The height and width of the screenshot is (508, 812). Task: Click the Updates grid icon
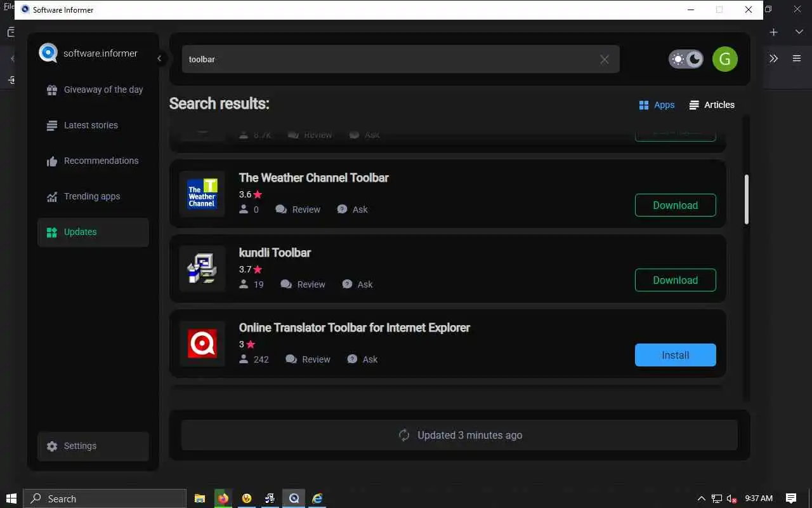click(x=52, y=232)
